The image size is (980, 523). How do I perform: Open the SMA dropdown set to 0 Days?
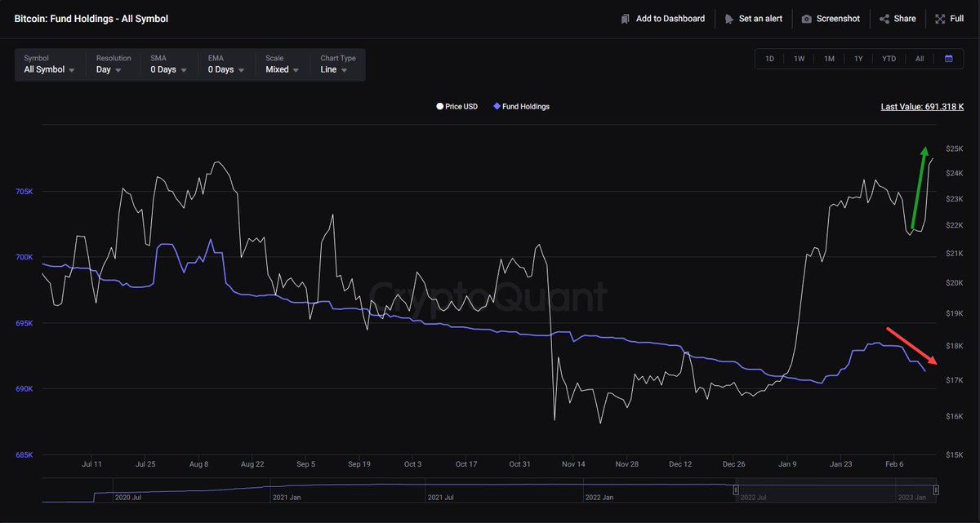(x=169, y=64)
